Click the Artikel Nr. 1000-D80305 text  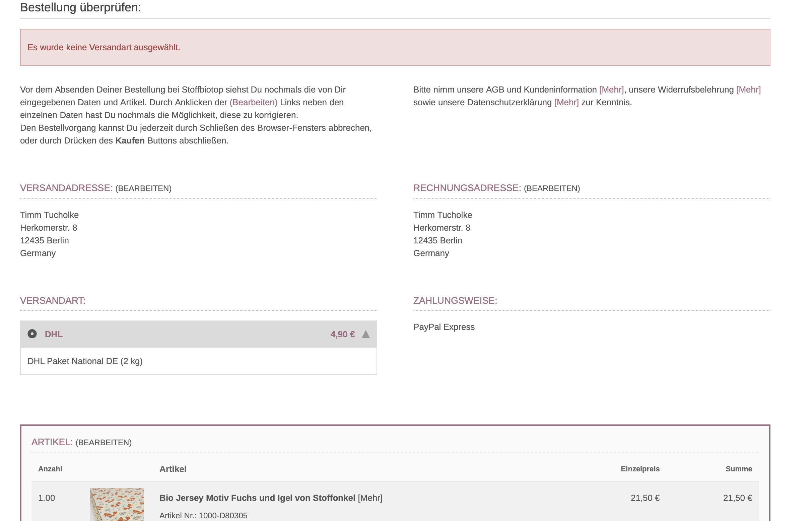pos(203,515)
